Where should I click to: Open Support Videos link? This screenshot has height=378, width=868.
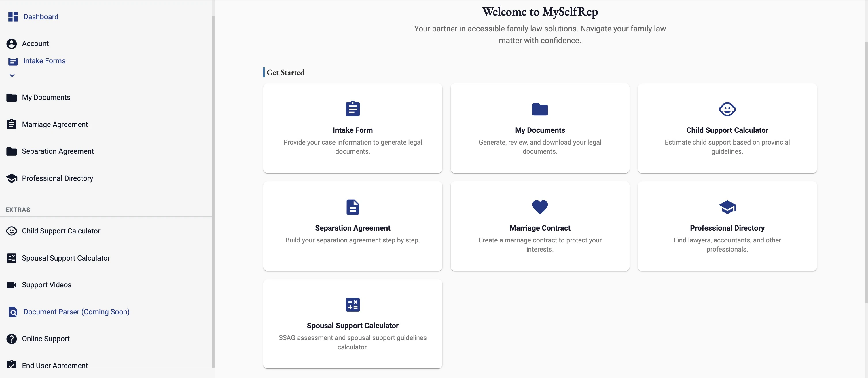tap(46, 285)
